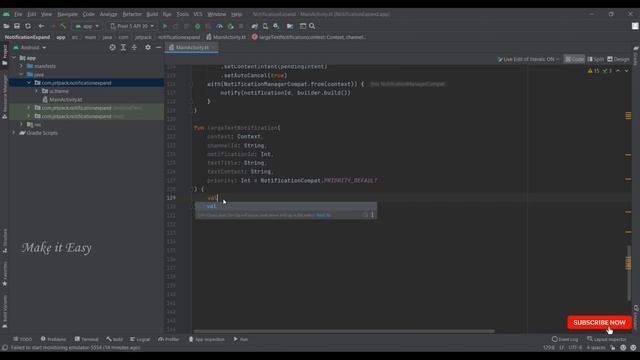Open Terminal tool window
Image resolution: width=640 pixels, height=360 pixels.
click(87, 339)
